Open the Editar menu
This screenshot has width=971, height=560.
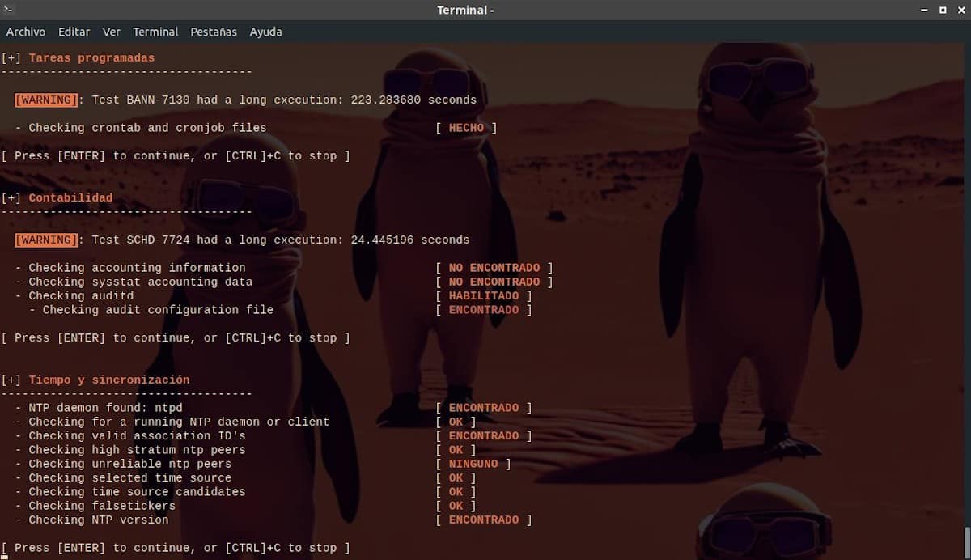(74, 32)
